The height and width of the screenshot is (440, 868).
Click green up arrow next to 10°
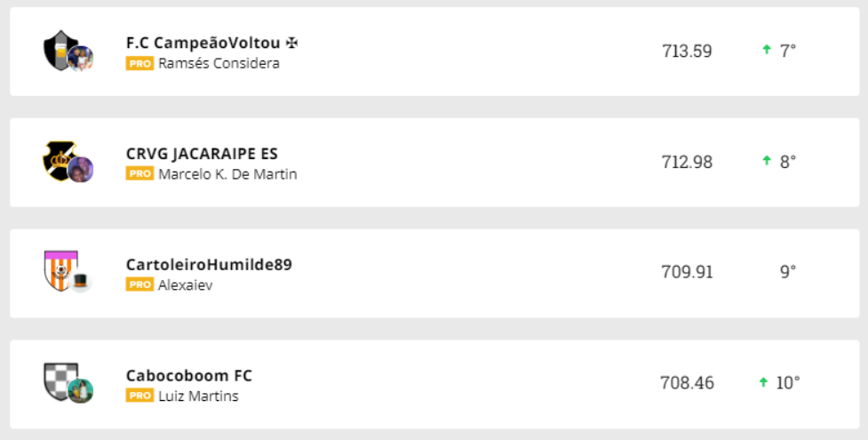(762, 382)
